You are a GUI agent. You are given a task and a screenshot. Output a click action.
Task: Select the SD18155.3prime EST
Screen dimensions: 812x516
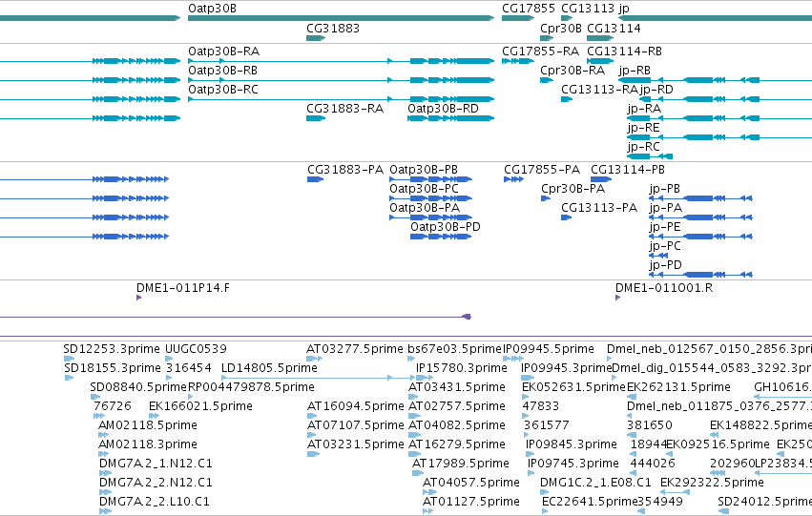click(x=70, y=378)
